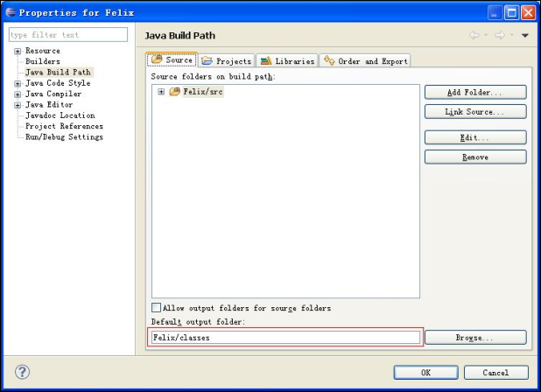Open the back history dropdown arrow
Viewport: 541px width, 392px height.
tap(486, 35)
